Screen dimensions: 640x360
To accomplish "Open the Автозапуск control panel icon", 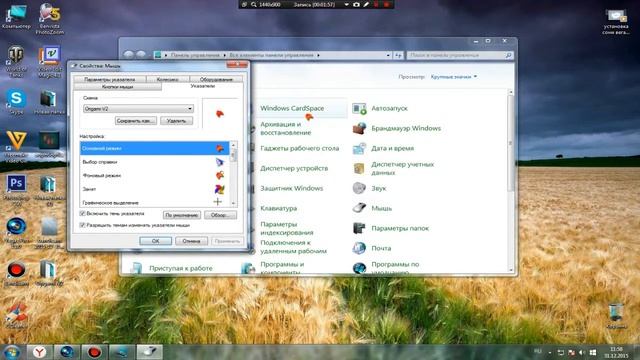I will click(x=359, y=109).
